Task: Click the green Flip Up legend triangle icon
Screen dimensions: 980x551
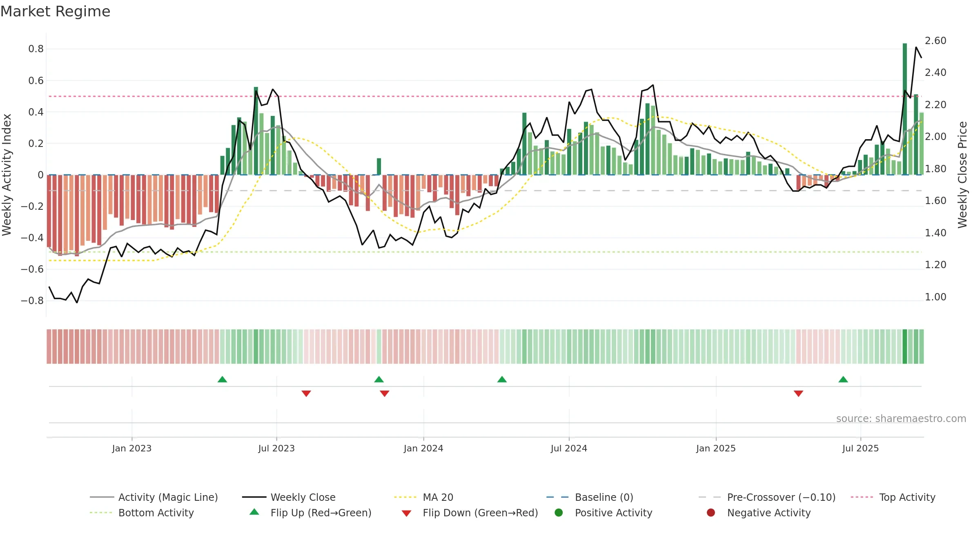Action: point(254,512)
